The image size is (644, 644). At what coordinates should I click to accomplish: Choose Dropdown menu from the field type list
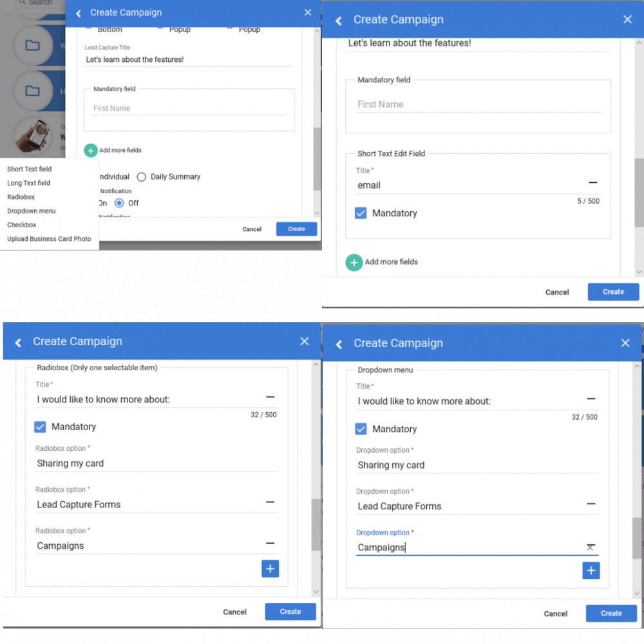[x=31, y=211]
